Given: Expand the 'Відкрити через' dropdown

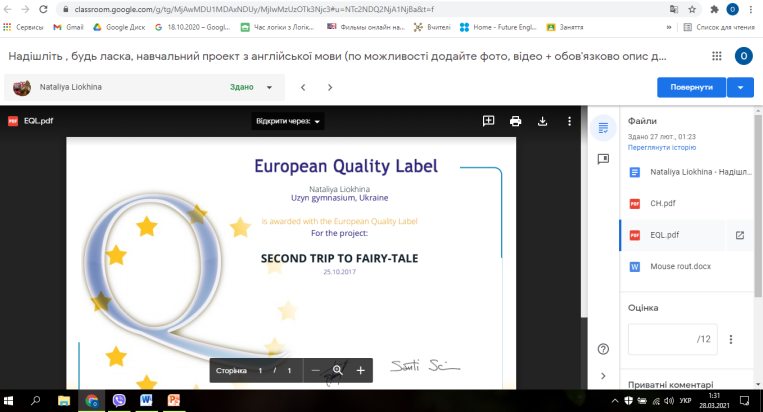Looking at the screenshot, I should [x=288, y=121].
